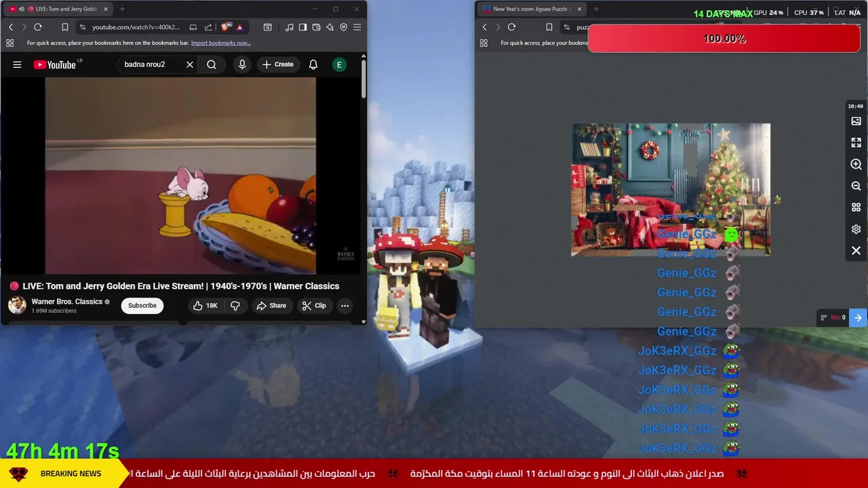Open apps grid icon on YouTube window bookmarks bar

(9, 43)
